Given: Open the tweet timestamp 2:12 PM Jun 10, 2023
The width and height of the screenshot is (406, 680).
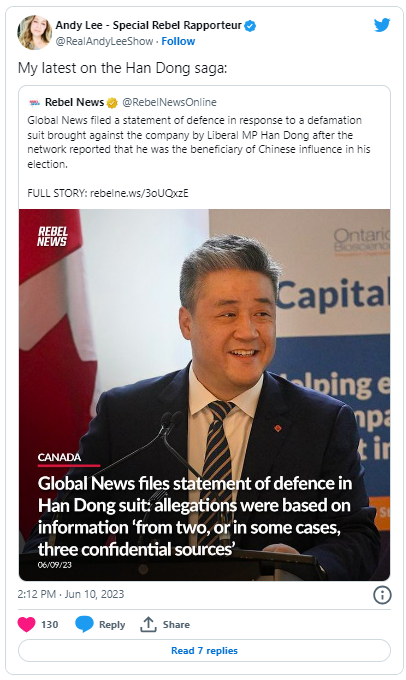Looking at the screenshot, I should (x=71, y=594).
